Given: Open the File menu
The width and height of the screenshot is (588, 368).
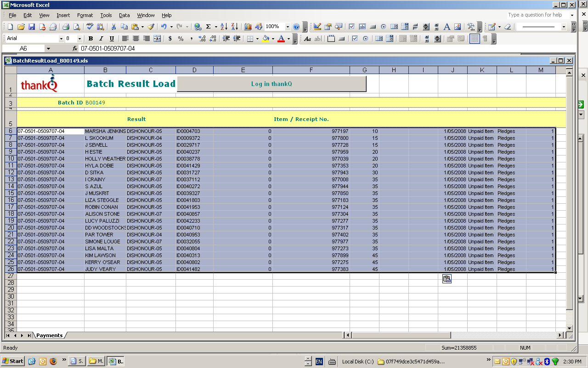Looking at the screenshot, I should point(12,15).
